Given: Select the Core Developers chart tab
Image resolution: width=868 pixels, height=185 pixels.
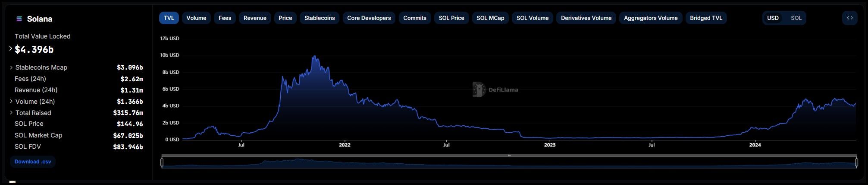Looking at the screenshot, I should 369,18.
